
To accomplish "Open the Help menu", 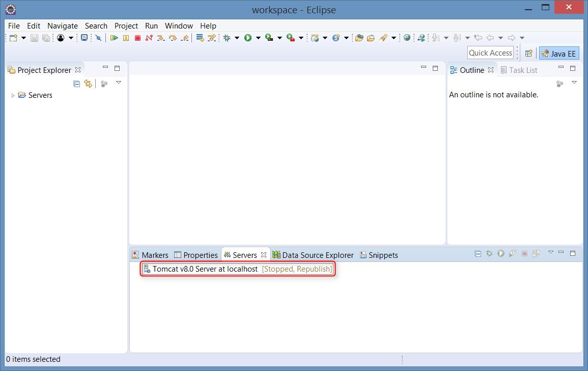I will [208, 26].
